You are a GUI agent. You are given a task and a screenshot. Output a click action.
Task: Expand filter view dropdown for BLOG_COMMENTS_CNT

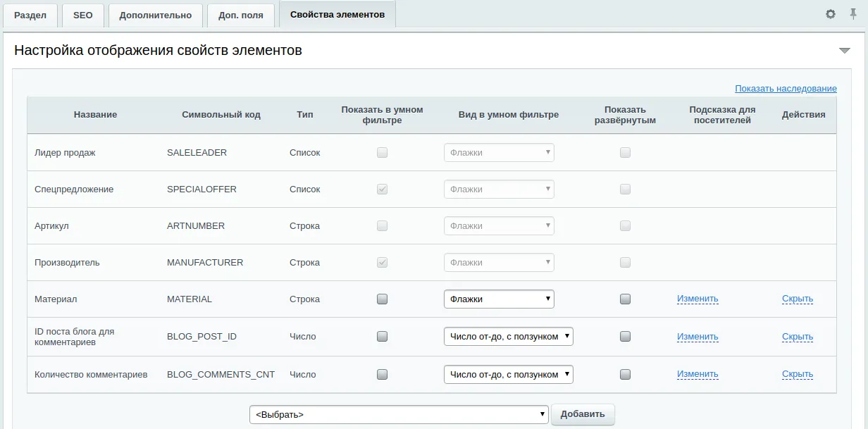pyautogui.click(x=508, y=374)
